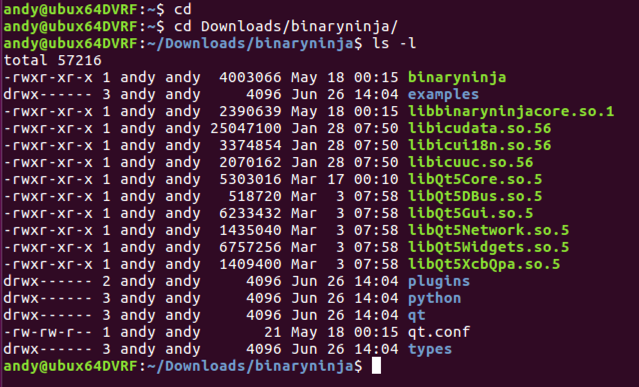The width and height of the screenshot is (639, 387).
Task: Click the terminal cursor at the prompt
Action: click(x=376, y=365)
